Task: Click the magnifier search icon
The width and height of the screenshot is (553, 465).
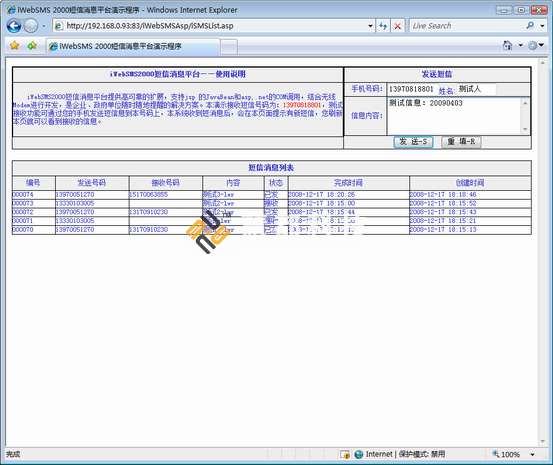Action: click(x=530, y=25)
